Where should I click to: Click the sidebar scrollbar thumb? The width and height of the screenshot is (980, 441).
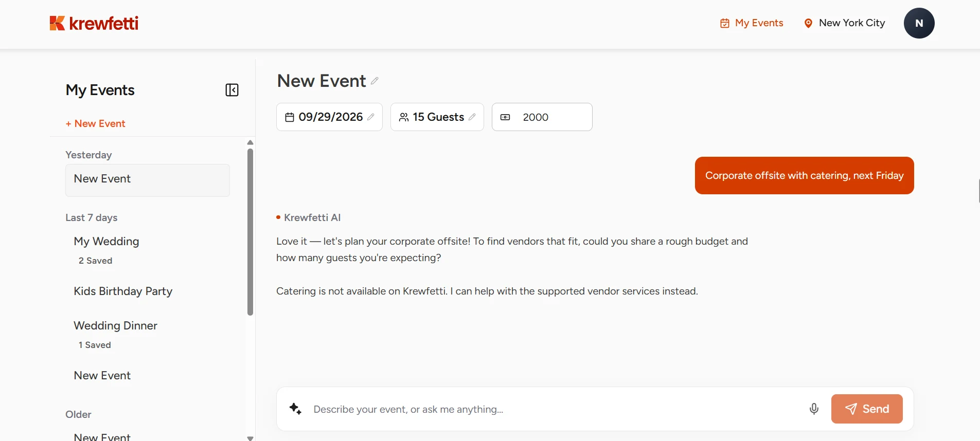250,232
